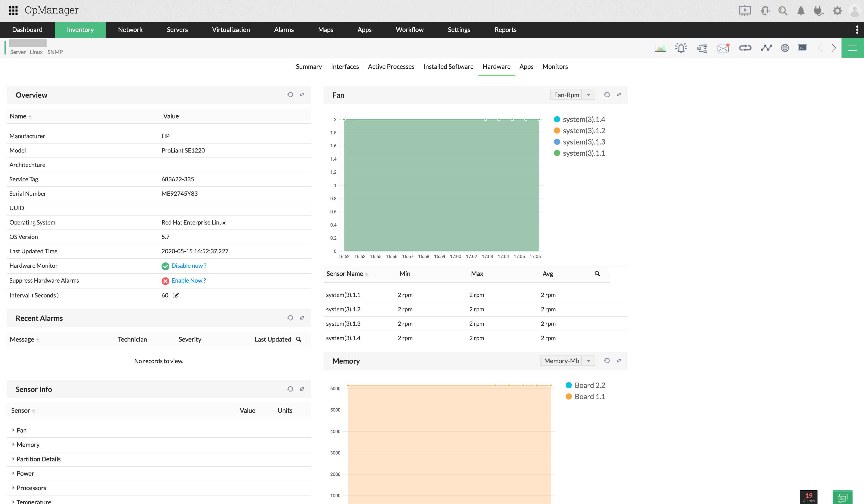Expand the Partition Details sensor section
This screenshot has width=864, height=504.
click(x=38, y=459)
